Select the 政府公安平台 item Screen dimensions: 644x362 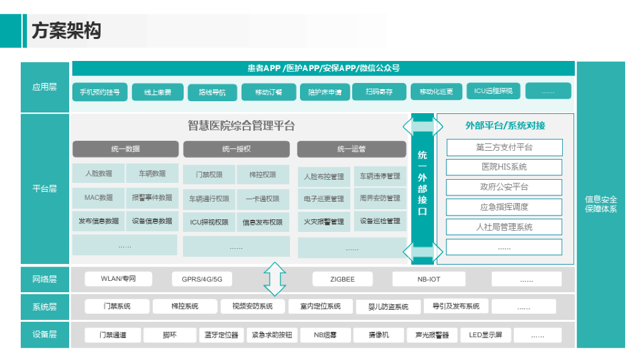tap(504, 187)
